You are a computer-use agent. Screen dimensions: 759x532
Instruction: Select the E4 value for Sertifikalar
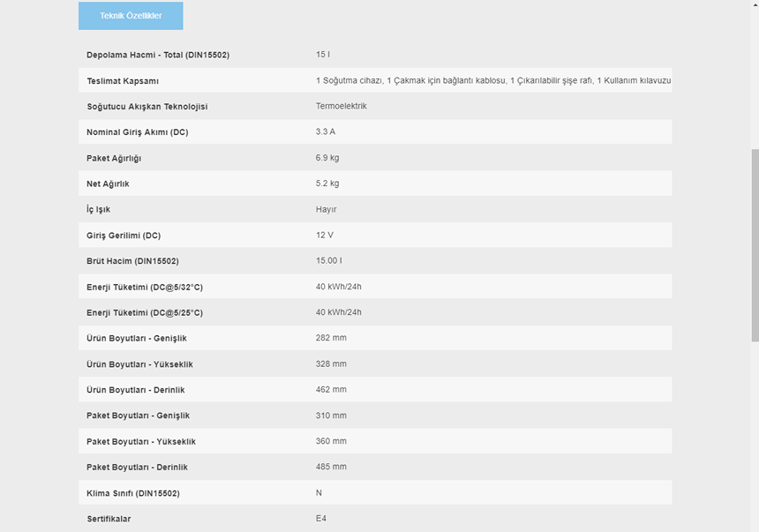(x=321, y=518)
